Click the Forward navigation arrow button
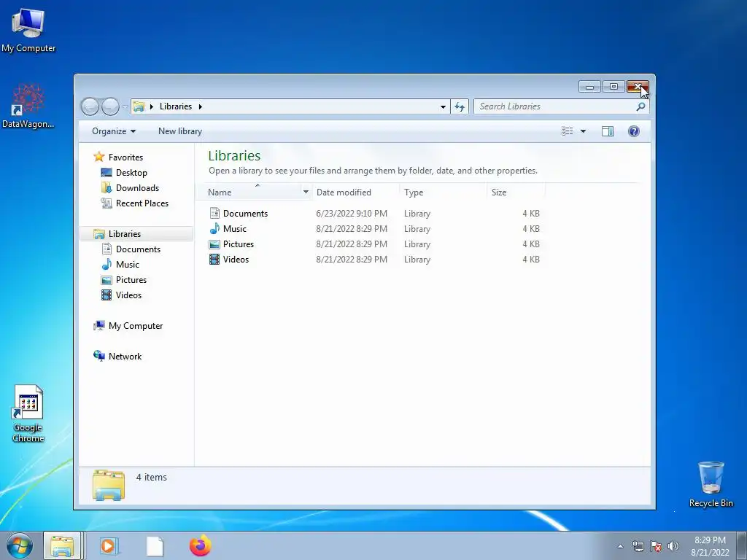 point(111,106)
